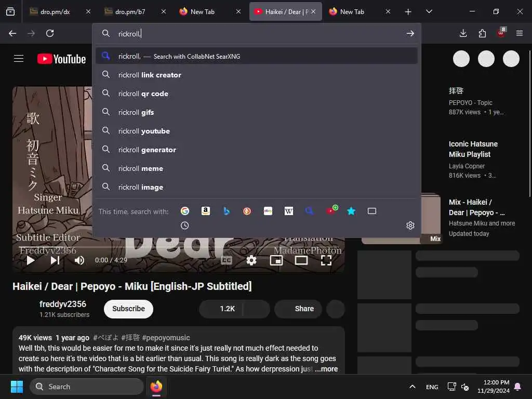
Task: Open the Firefox View button
Action: pos(10,11)
